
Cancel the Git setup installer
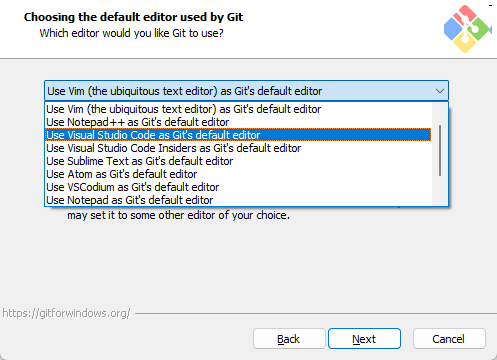pyautogui.click(x=449, y=339)
